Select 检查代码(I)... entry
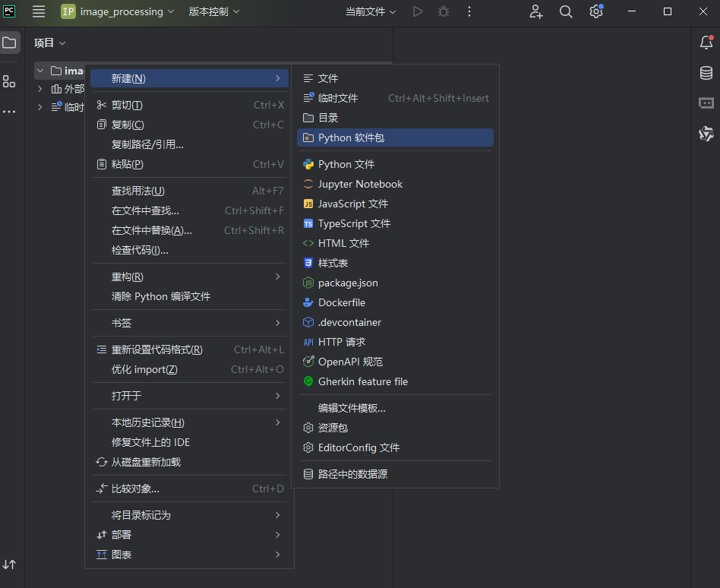This screenshot has height=588, width=720. point(189,251)
